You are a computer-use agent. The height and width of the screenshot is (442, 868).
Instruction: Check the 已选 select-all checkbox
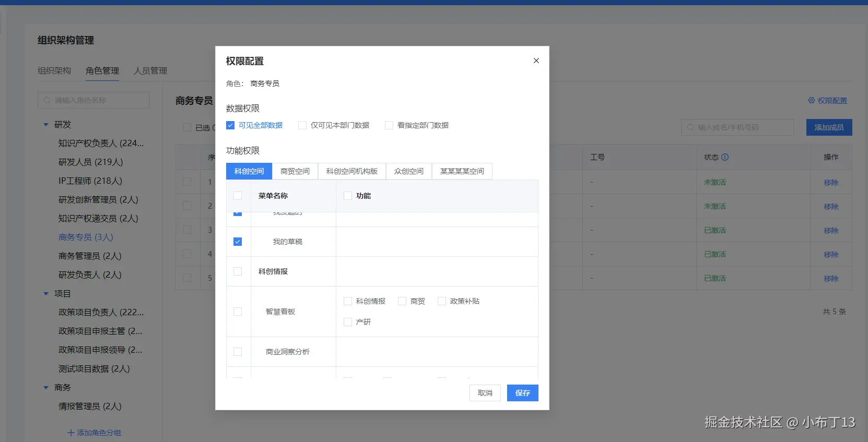point(187,127)
